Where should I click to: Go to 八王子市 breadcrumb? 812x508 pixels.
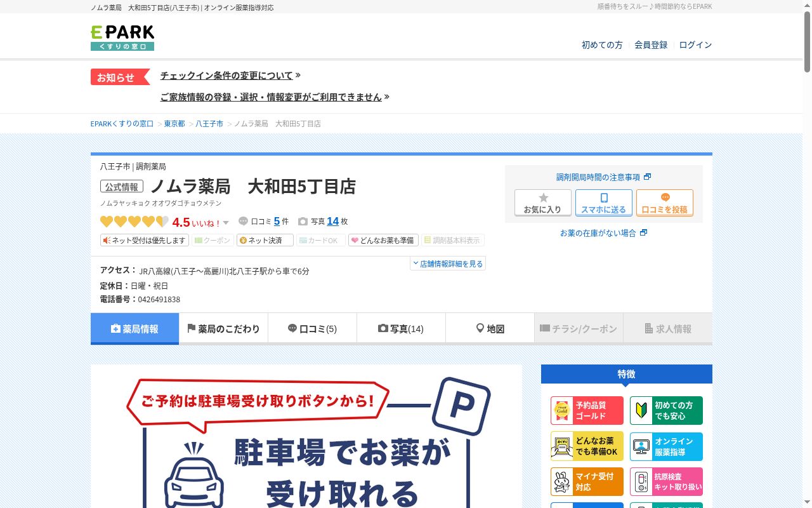pos(209,124)
